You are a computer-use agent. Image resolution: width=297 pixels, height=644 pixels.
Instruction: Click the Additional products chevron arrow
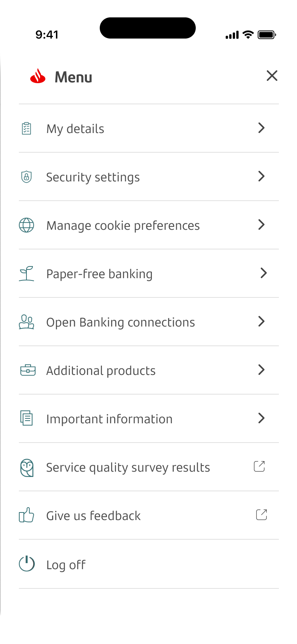click(x=261, y=370)
